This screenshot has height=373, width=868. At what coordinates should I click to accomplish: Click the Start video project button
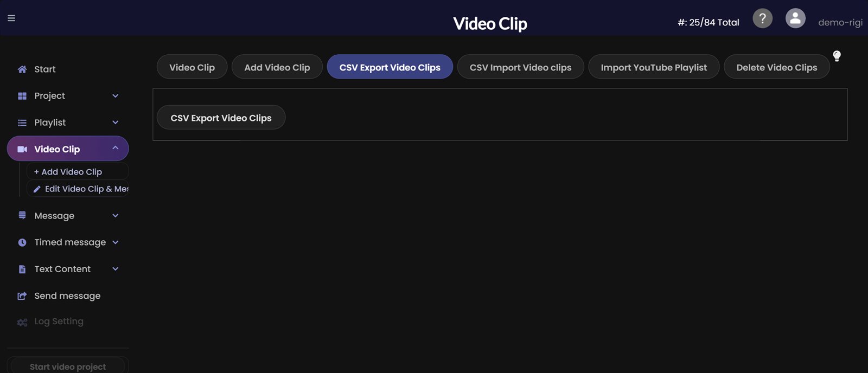pyautogui.click(x=68, y=365)
